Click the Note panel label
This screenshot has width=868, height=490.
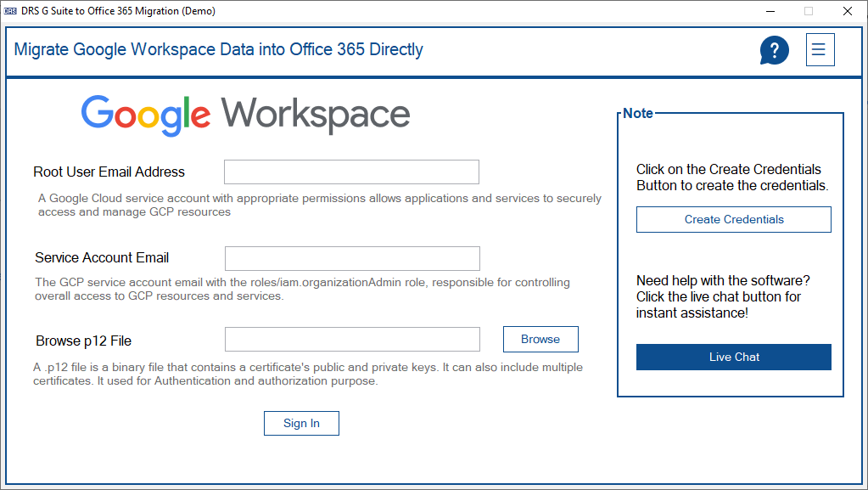(x=637, y=113)
